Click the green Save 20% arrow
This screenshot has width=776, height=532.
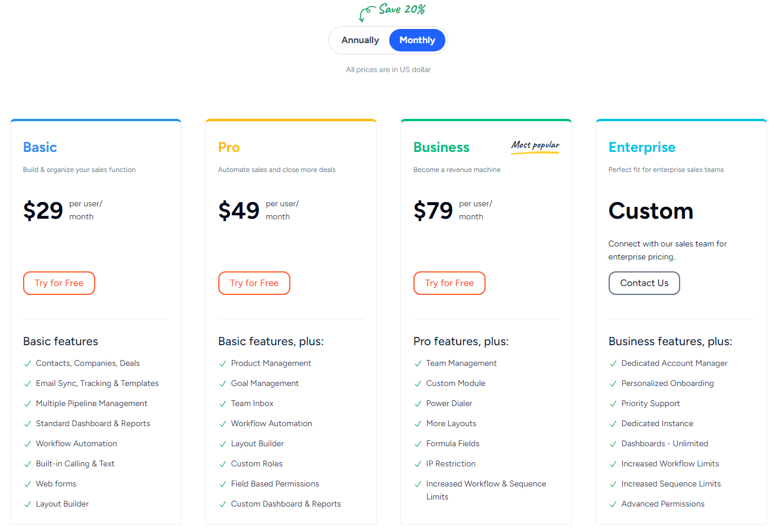click(x=367, y=13)
